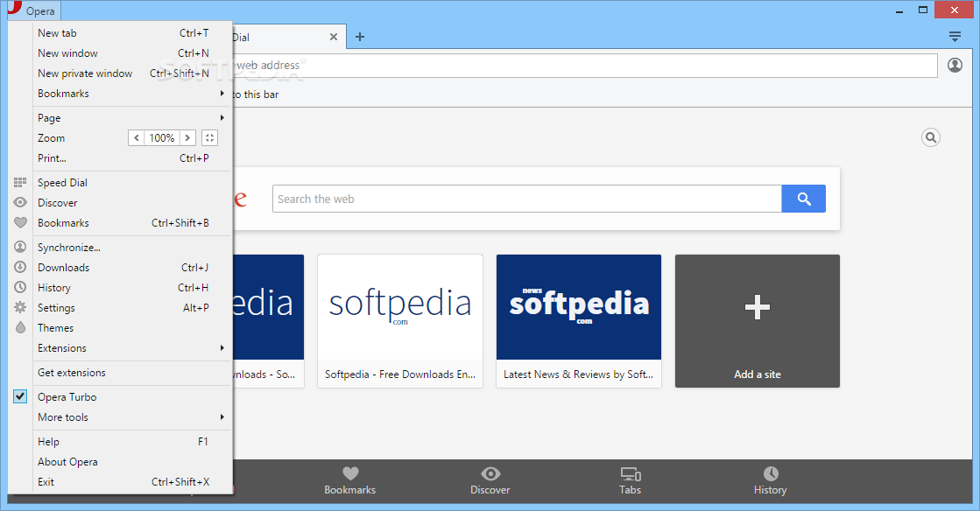Image resolution: width=980 pixels, height=511 pixels.
Task: Open Bookmarks from the bottom bar
Action: pos(350,480)
